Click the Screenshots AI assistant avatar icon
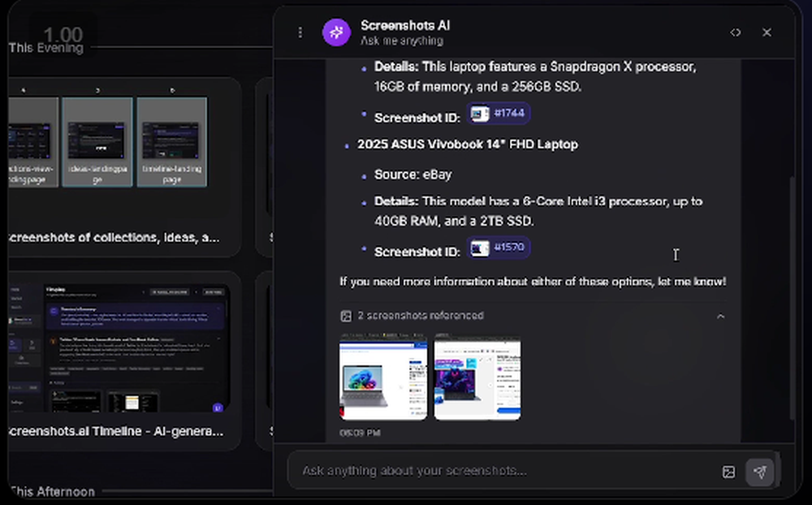 click(335, 32)
